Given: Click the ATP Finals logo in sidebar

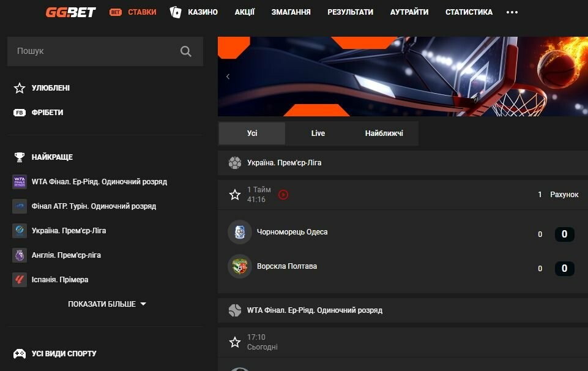Looking at the screenshot, I should pos(20,206).
